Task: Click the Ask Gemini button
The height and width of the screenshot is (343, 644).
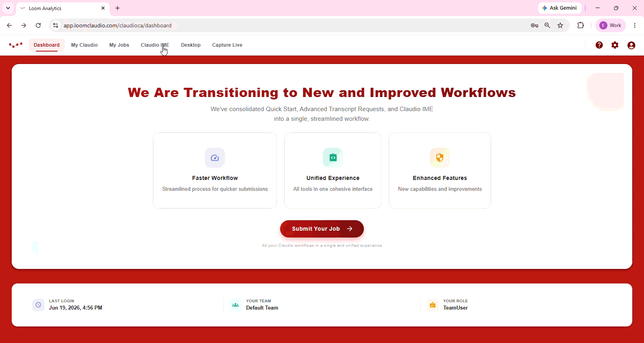Action: [x=560, y=8]
